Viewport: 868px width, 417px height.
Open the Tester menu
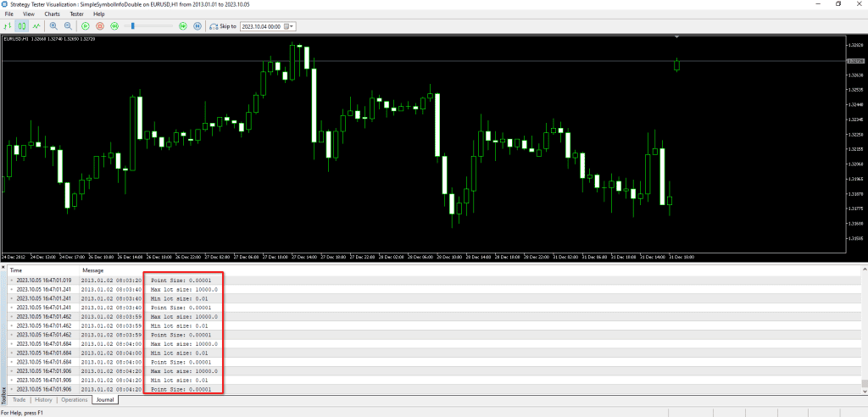pos(76,14)
